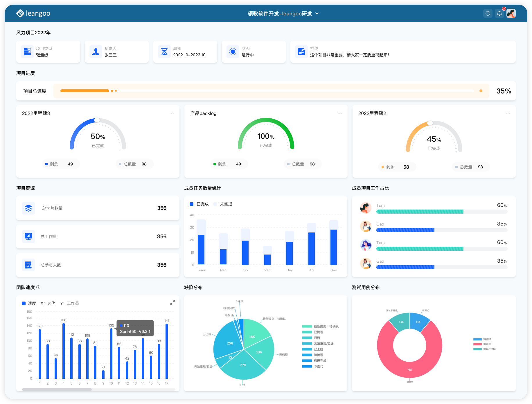This screenshot has height=404, width=532.
Task: Toggle 速度 legend in velocity chart
Action: point(29,303)
